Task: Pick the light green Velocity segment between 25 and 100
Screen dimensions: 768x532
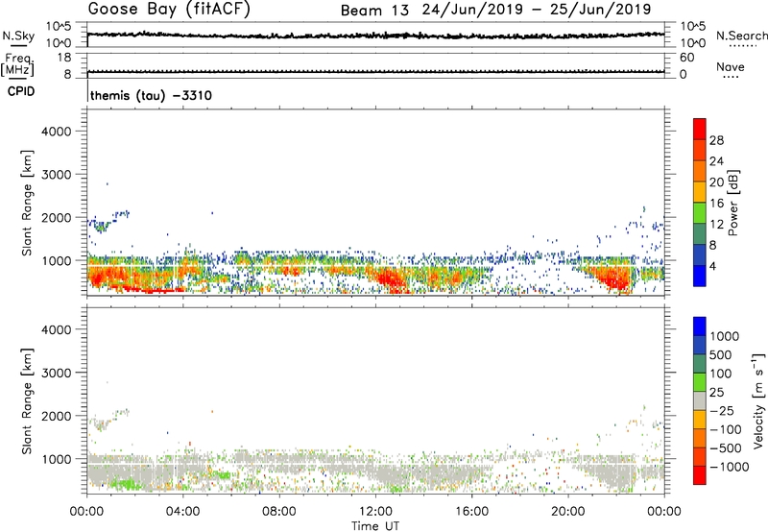Action: (700, 382)
